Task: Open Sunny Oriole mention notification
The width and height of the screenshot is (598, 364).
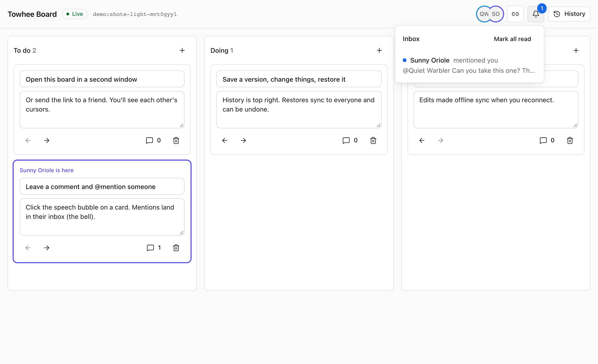Action: 469,65
